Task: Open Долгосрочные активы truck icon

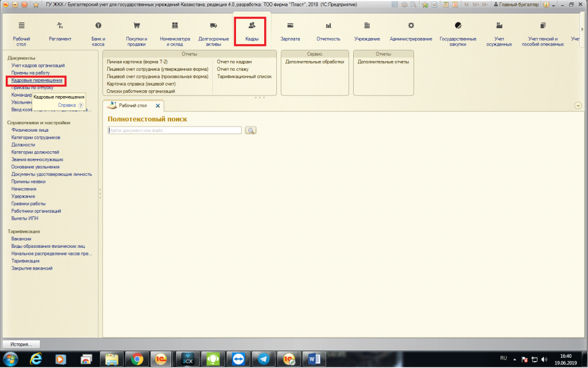Action: [214, 26]
